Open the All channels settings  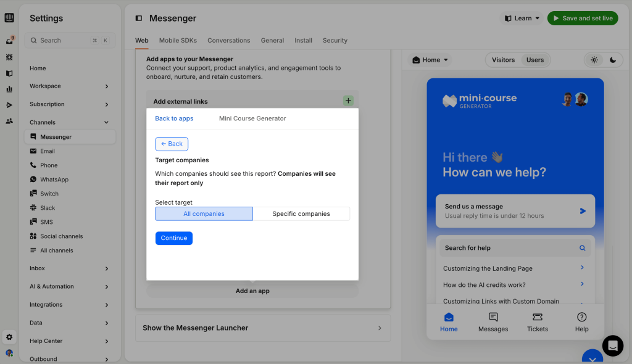tap(69, 250)
